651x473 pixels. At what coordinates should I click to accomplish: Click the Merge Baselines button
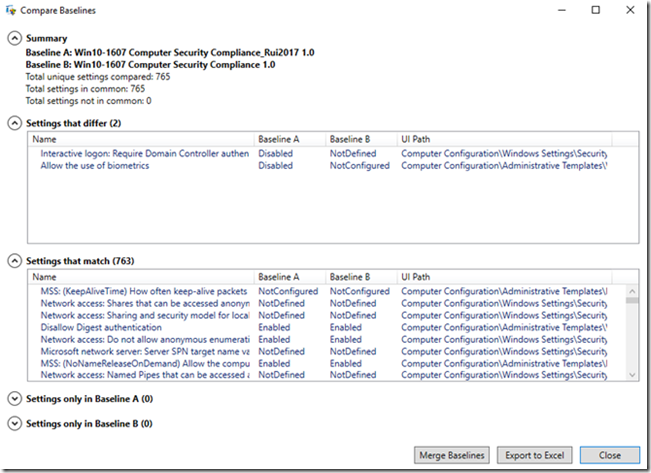click(x=452, y=455)
